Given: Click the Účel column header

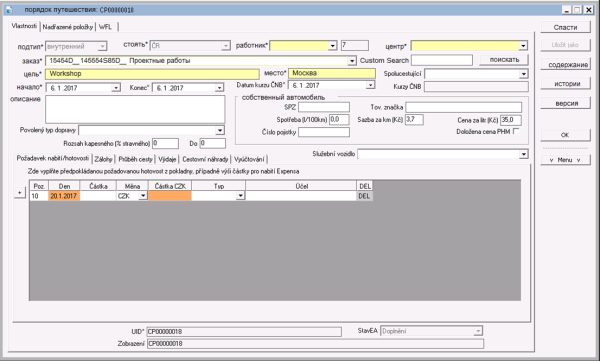Looking at the screenshot, I should 301,186.
